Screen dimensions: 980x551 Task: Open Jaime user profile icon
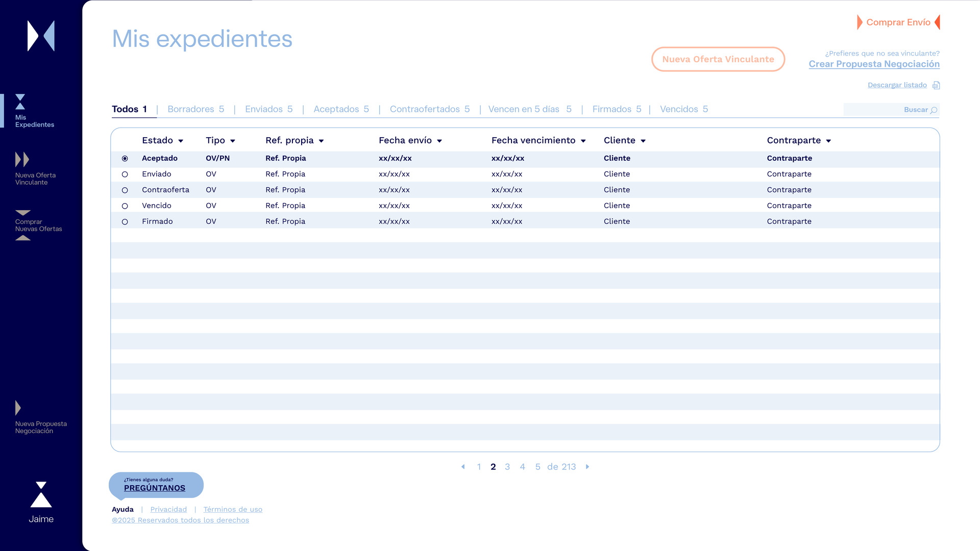(41, 495)
